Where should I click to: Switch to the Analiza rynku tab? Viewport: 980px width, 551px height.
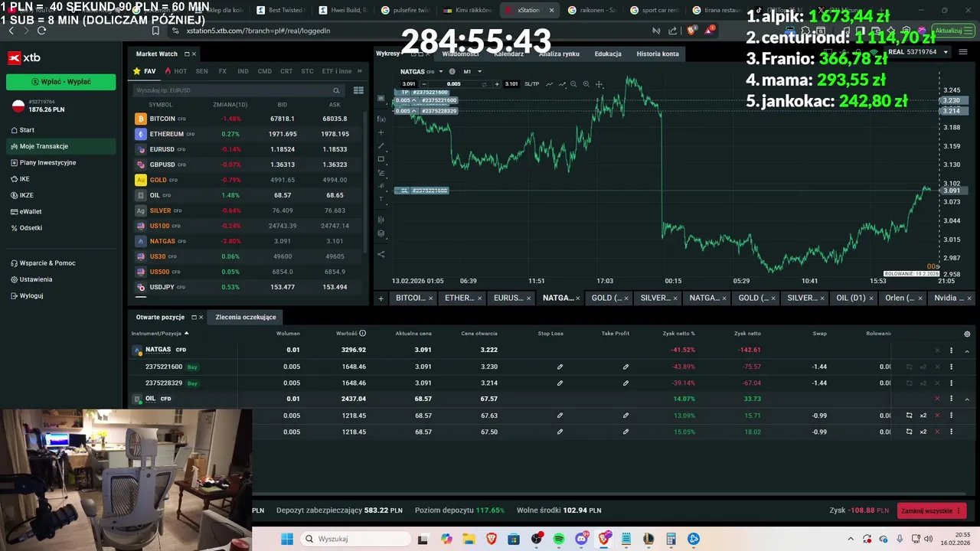click(559, 54)
